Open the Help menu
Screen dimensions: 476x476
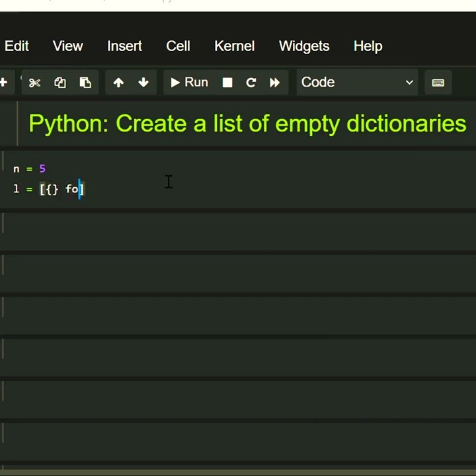click(x=368, y=46)
